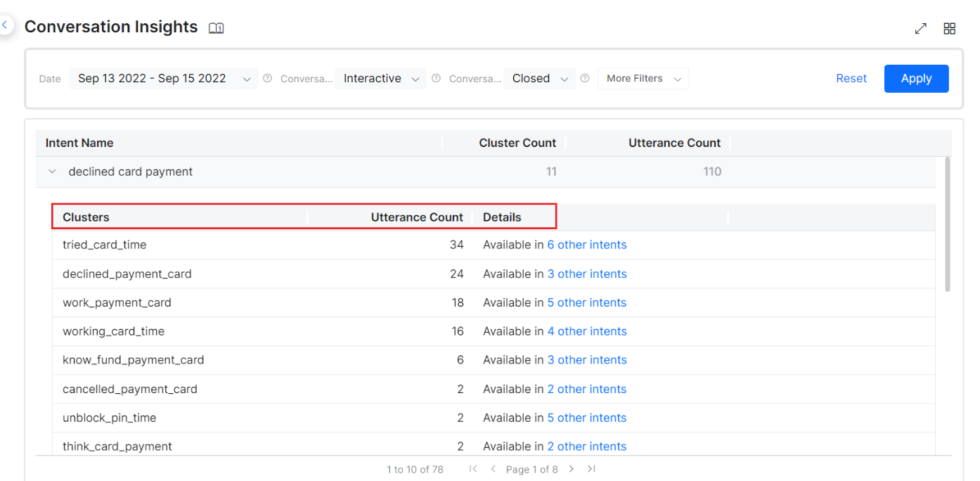
Task: Open 4 other intents for working_card_time
Action: (x=587, y=331)
